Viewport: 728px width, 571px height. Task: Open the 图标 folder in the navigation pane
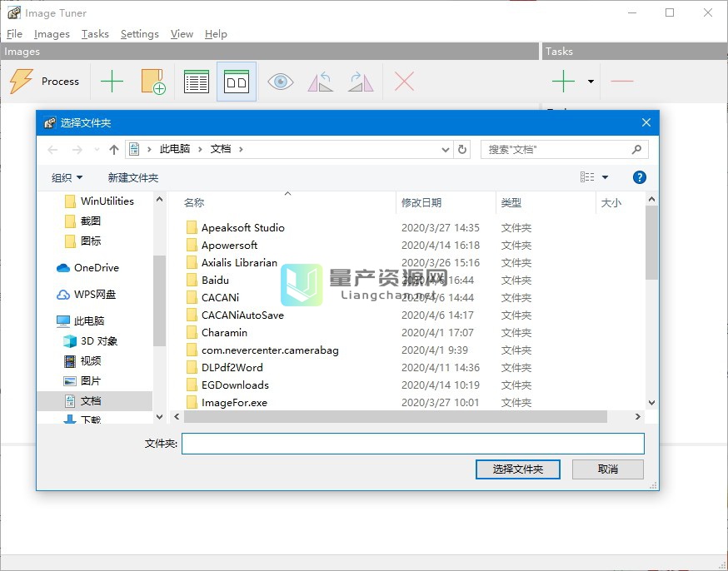[x=82, y=241]
